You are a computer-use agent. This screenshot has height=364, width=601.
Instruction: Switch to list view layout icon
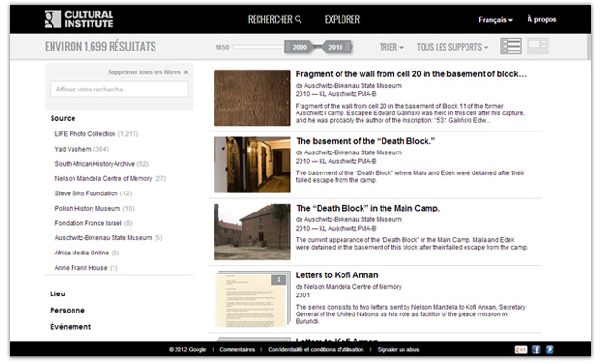pos(510,47)
